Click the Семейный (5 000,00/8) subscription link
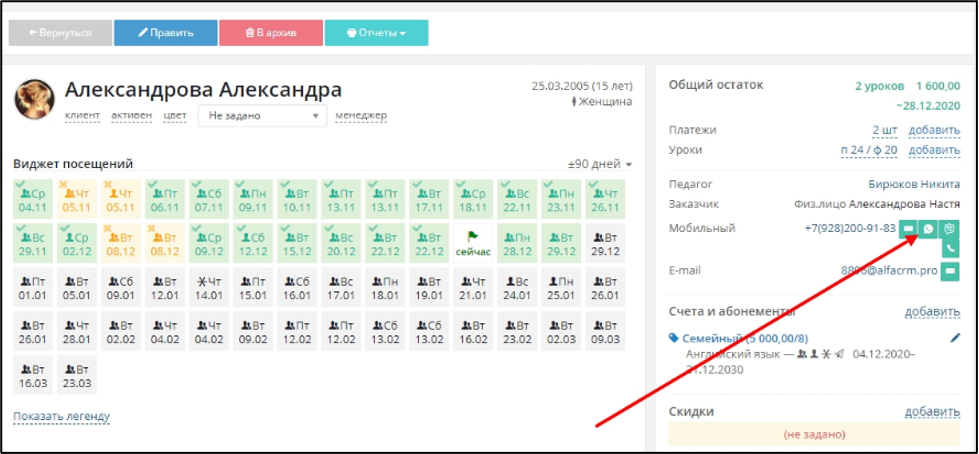The image size is (979, 454). click(745, 338)
